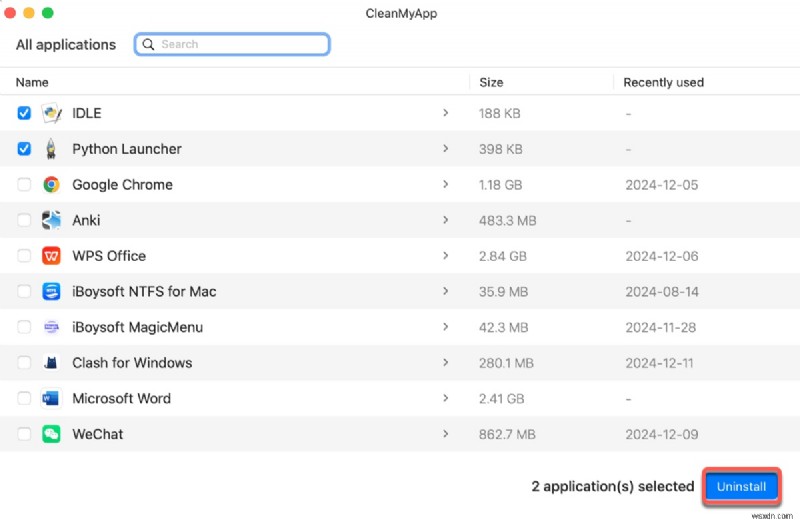Click the Clash for Windows cat icon
This screenshot has width=800, height=522.
51,363
